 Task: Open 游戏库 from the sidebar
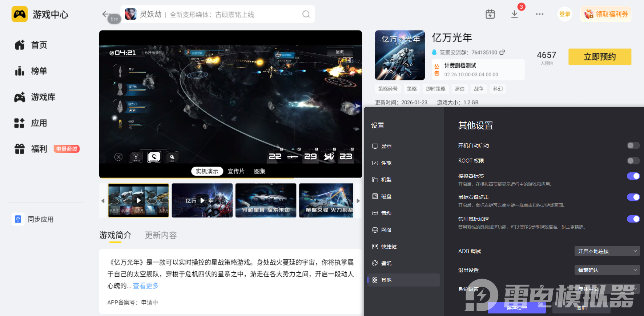click(43, 97)
